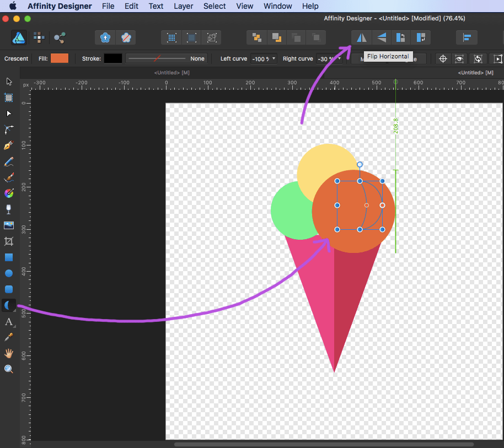Switch to the Pixel persona
Image resolution: width=504 pixels, height=448 pixels.
click(39, 37)
